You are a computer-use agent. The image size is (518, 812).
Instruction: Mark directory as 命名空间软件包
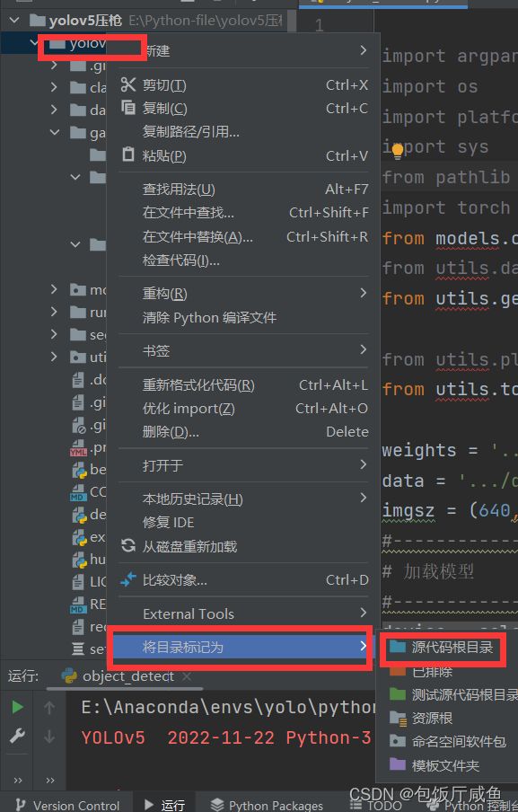448,741
